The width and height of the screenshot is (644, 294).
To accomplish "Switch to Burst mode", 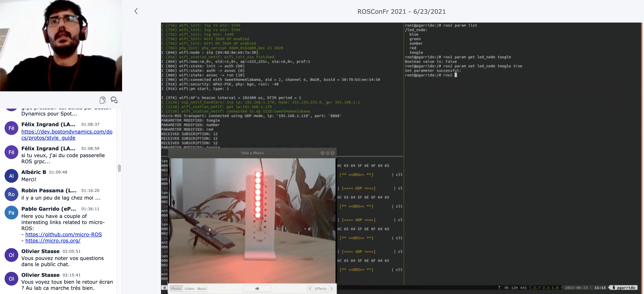I will point(201,288).
